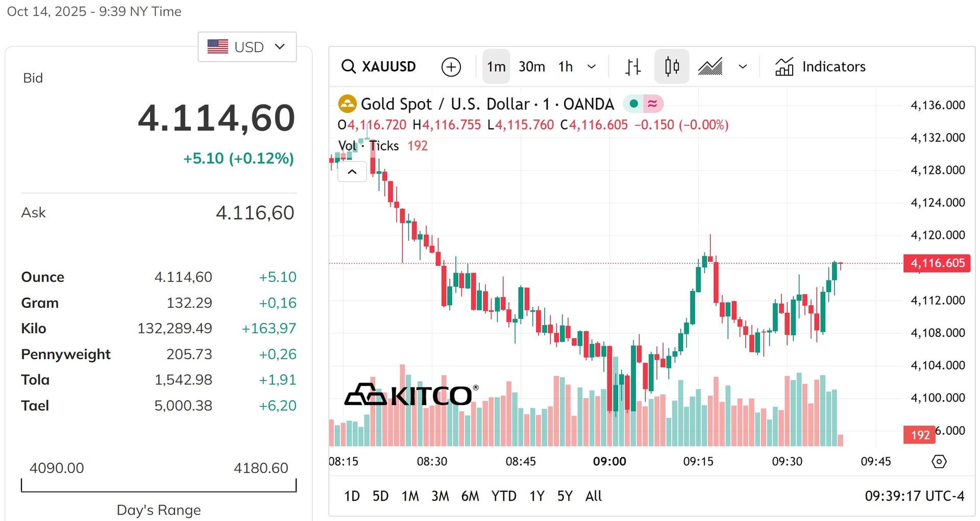Click the Kitco logo watermark
This screenshot has width=980, height=521.
(x=411, y=394)
